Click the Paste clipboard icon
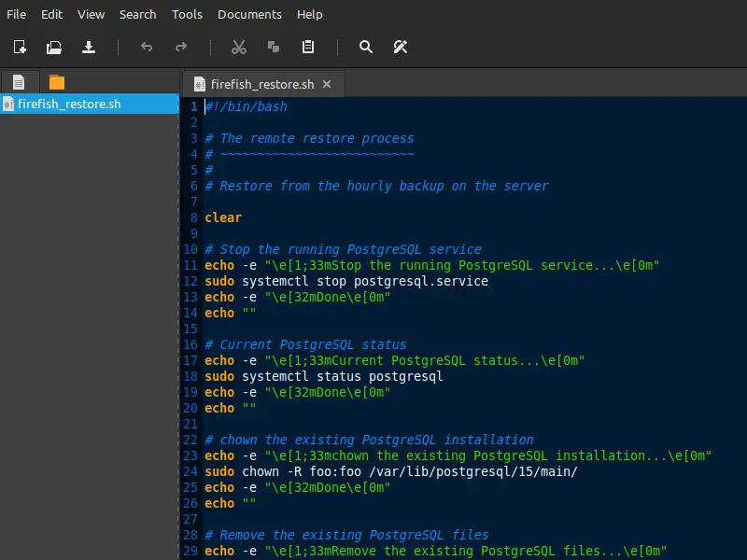 pos(308,47)
